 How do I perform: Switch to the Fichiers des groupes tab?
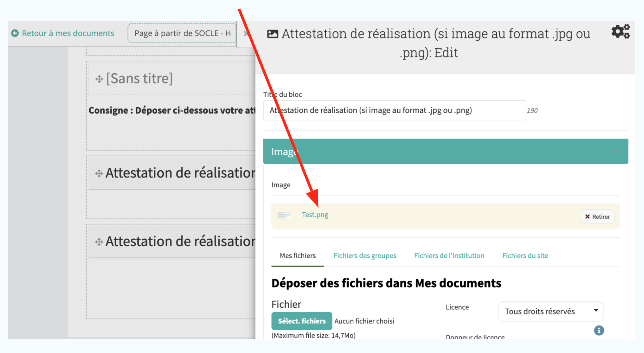(x=365, y=256)
